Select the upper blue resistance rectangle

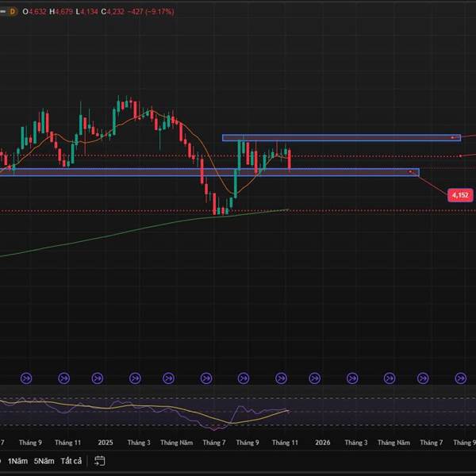[341, 138]
